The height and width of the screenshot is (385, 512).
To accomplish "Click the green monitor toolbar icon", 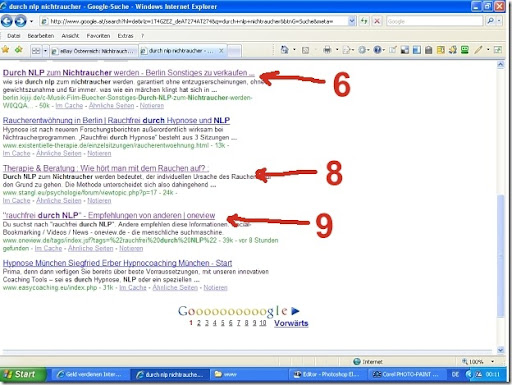I will [465, 50].
